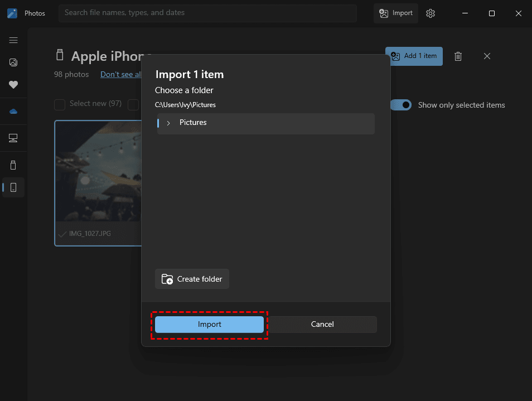The width and height of the screenshot is (532, 401).
Task: Click the Photos app logo icon
Action: tap(12, 13)
